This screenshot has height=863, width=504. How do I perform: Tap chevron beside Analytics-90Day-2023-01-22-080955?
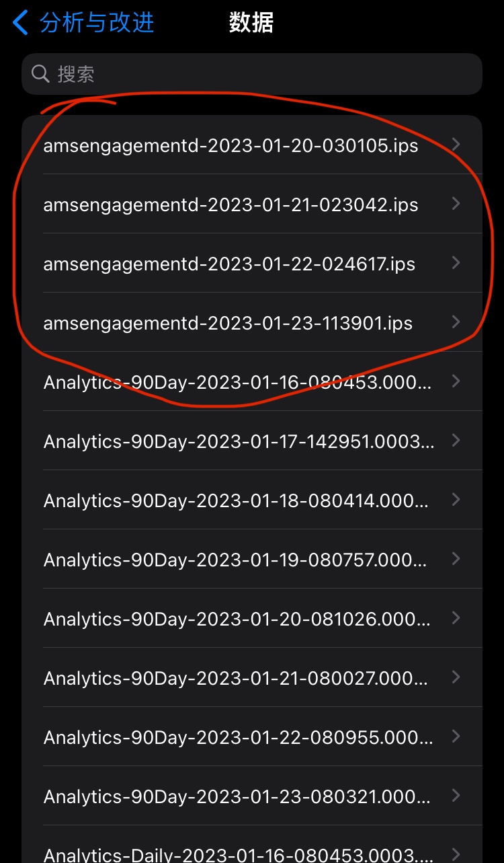coord(456,737)
